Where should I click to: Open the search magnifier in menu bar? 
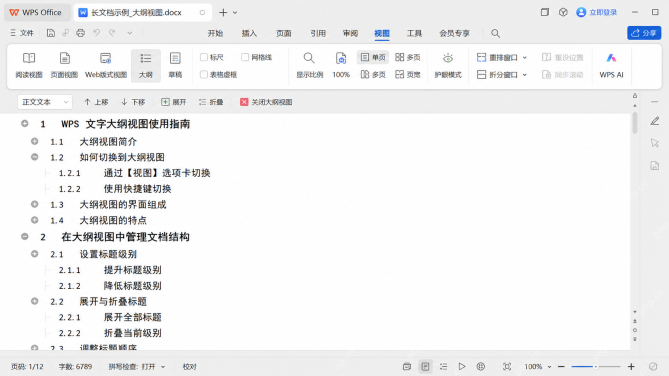point(495,33)
